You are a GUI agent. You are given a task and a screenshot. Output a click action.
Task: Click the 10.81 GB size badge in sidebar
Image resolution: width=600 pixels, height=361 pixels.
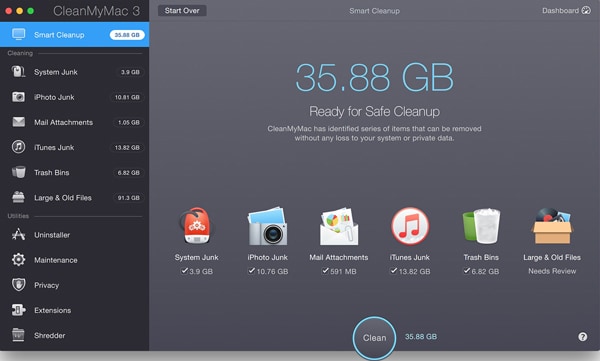[127, 97]
